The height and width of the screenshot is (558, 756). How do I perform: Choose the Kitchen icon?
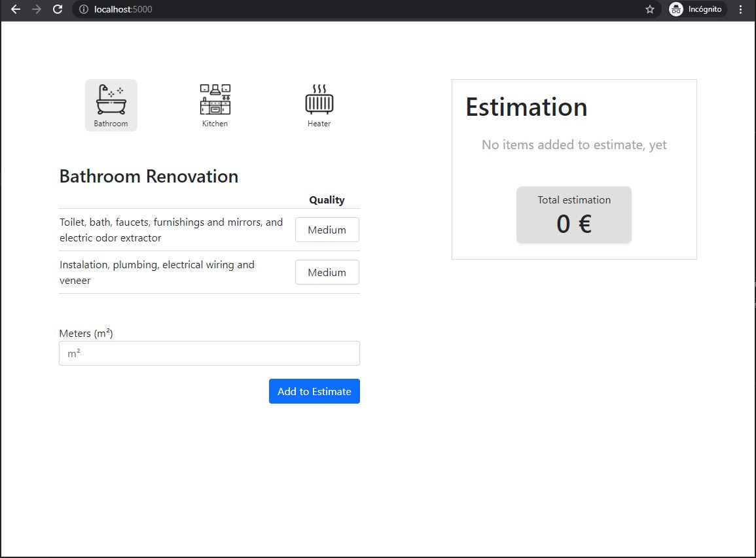pyautogui.click(x=215, y=99)
